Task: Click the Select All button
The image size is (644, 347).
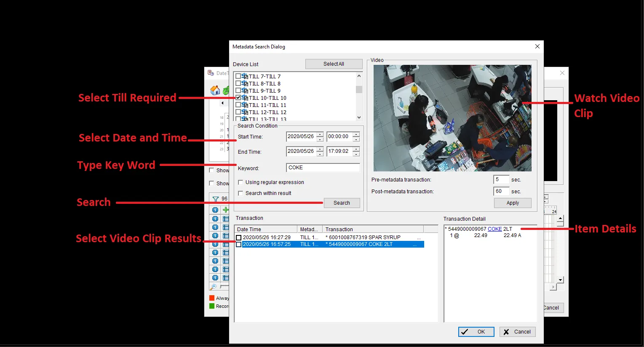Action: click(x=334, y=64)
